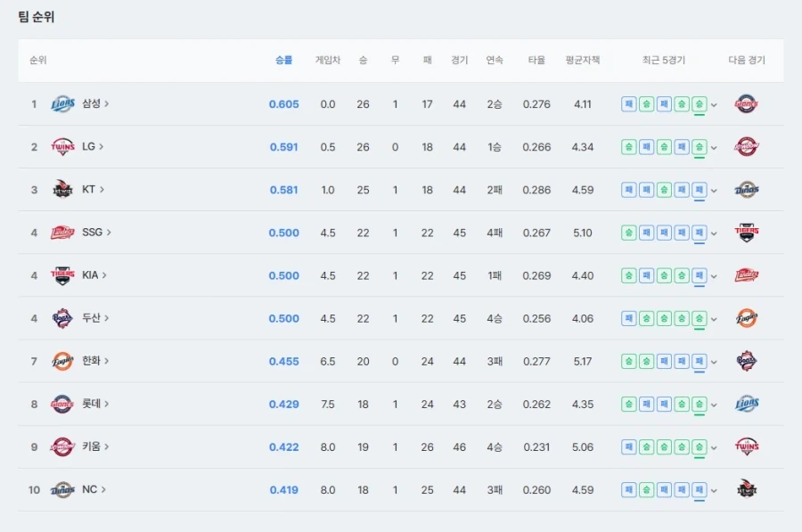The image size is (802, 532).
Task: Click the 타율 column header
Action: coord(536,61)
